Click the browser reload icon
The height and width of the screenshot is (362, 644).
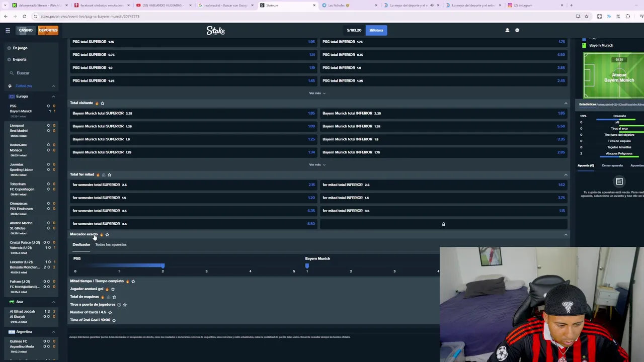tap(24, 16)
